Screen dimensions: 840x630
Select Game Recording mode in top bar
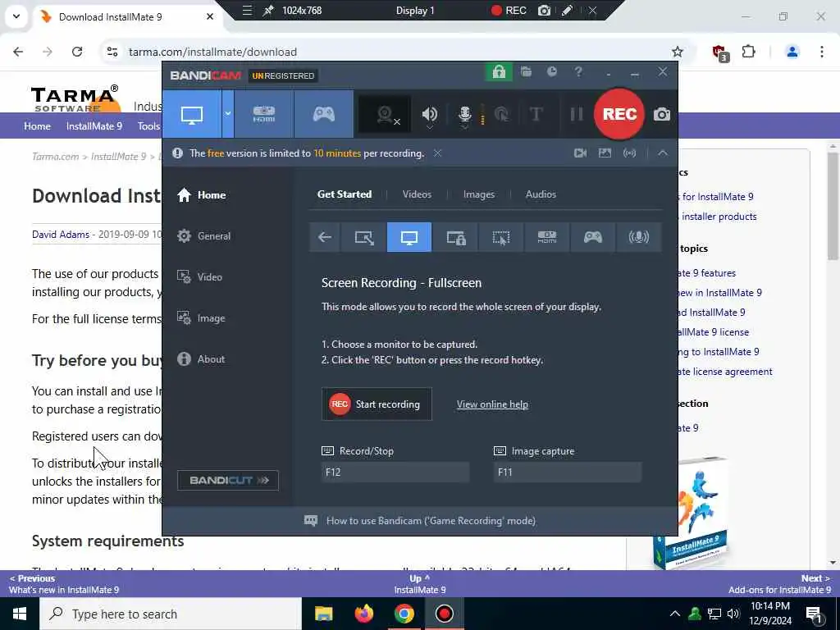(x=323, y=114)
